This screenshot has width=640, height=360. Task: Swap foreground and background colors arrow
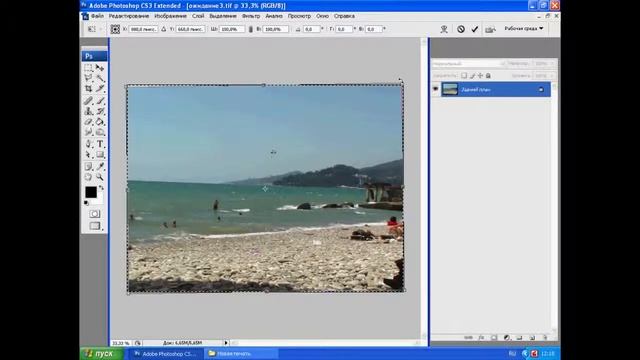tap(101, 188)
